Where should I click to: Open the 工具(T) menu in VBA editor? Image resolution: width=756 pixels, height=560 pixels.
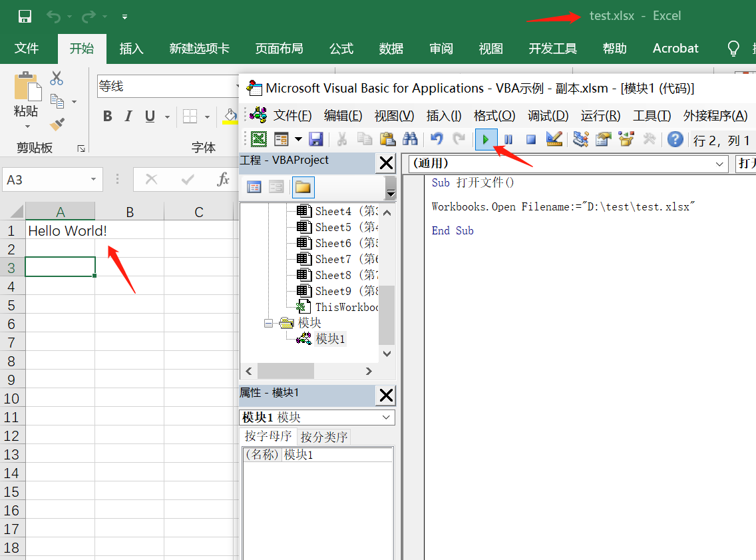coord(652,116)
